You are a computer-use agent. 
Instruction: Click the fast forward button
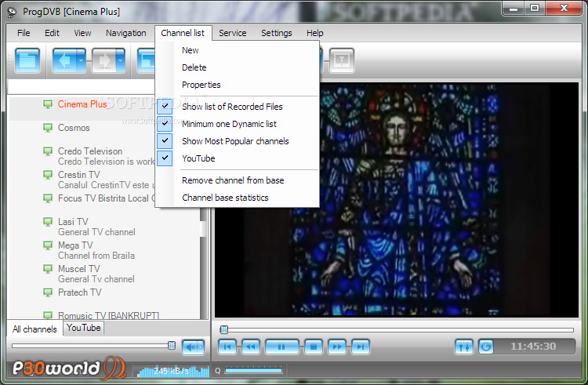(337, 347)
